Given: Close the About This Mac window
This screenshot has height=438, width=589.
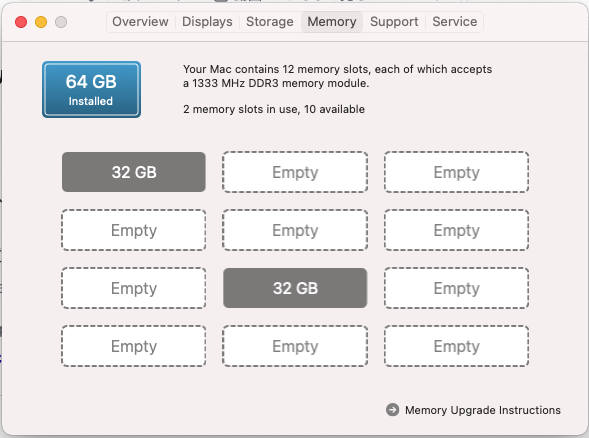Looking at the screenshot, I should [21, 22].
